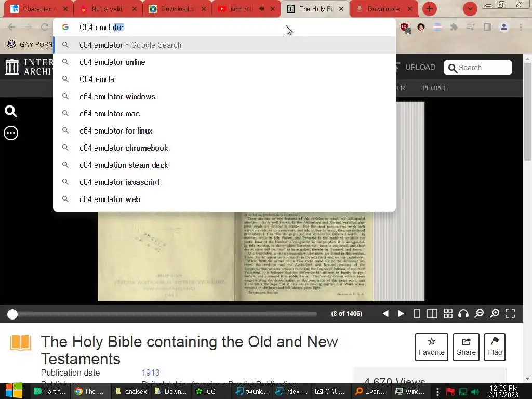532x399 pixels.
Task: Click the right book page image
Action: [304, 257]
